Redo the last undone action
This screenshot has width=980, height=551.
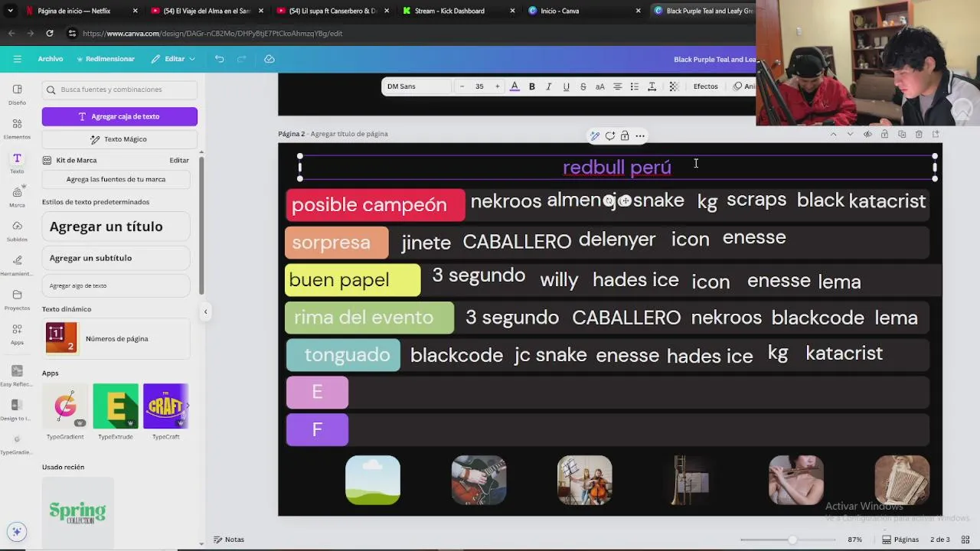click(x=242, y=59)
